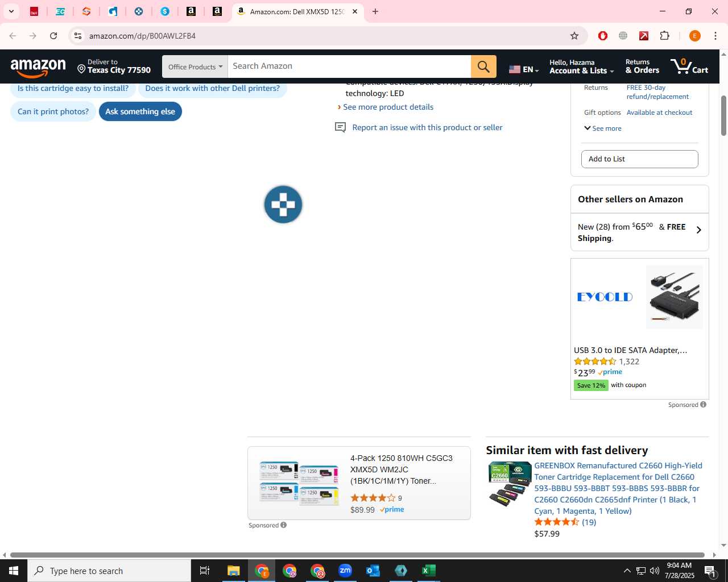Viewport: 728px width, 582px height.
Task: Switch to the EC browser tab
Action: pos(60,11)
